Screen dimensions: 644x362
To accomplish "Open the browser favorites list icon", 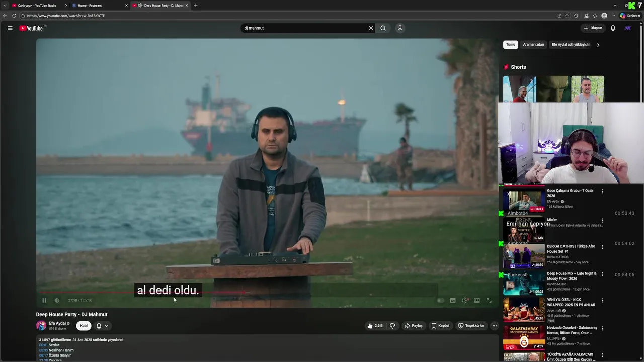I will coord(595,16).
